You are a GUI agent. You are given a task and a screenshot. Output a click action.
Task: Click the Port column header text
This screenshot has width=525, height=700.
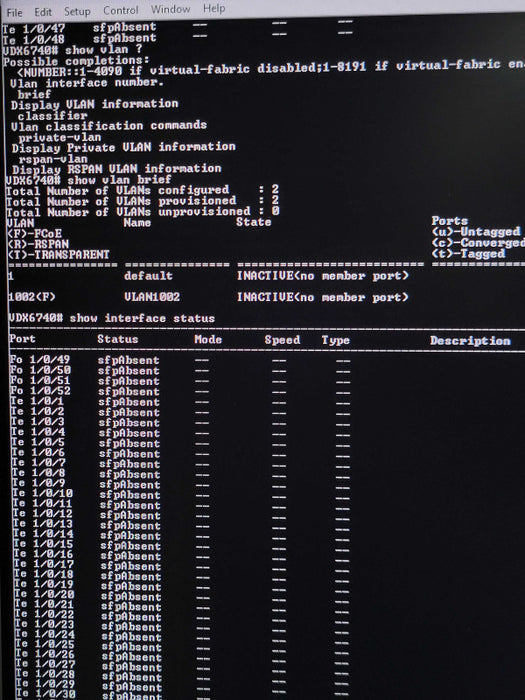pyautogui.click(x=22, y=339)
